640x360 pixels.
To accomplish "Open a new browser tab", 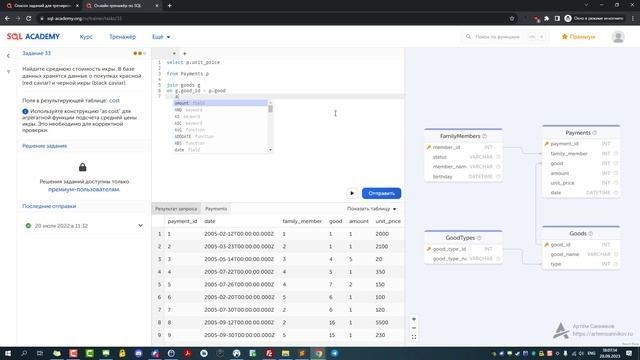I will click(169, 6).
